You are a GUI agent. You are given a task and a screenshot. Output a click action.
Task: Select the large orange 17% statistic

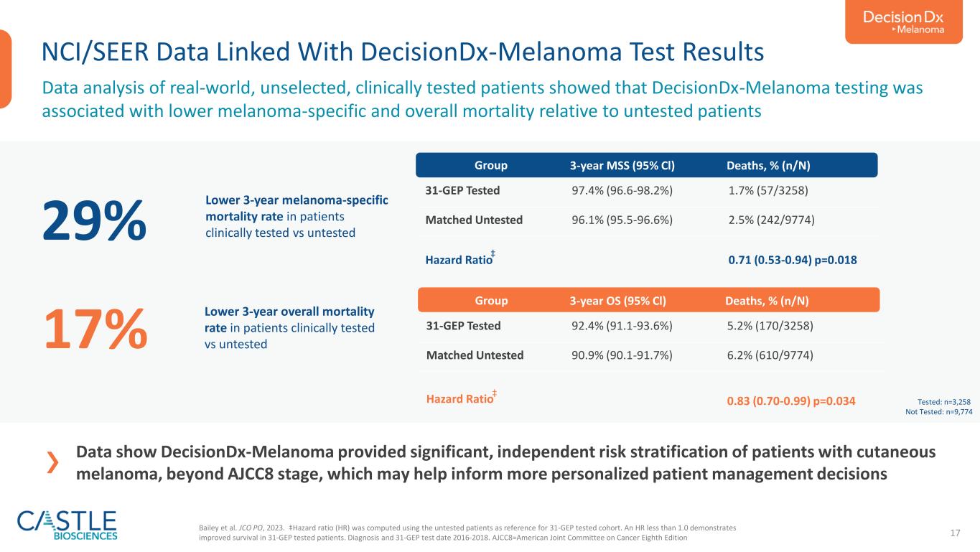96,328
